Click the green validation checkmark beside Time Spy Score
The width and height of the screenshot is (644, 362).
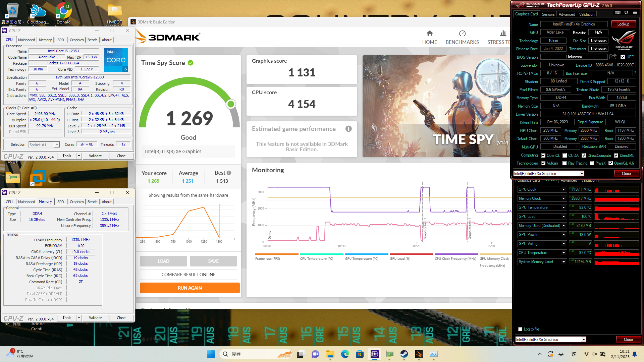pos(191,63)
